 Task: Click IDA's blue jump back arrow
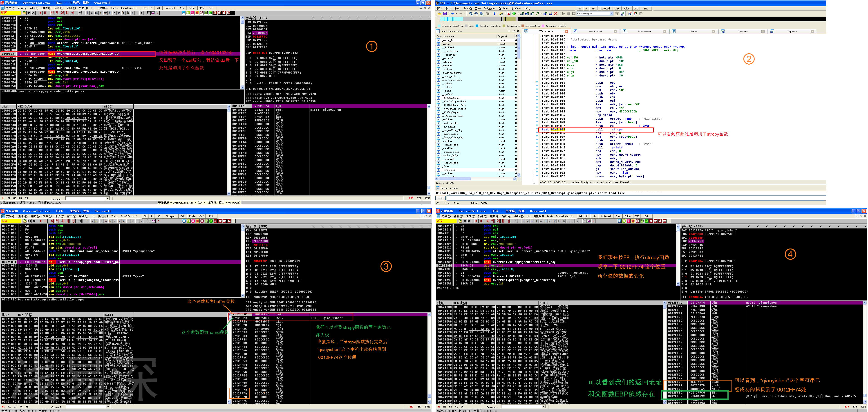pyautogui.click(x=452, y=13)
